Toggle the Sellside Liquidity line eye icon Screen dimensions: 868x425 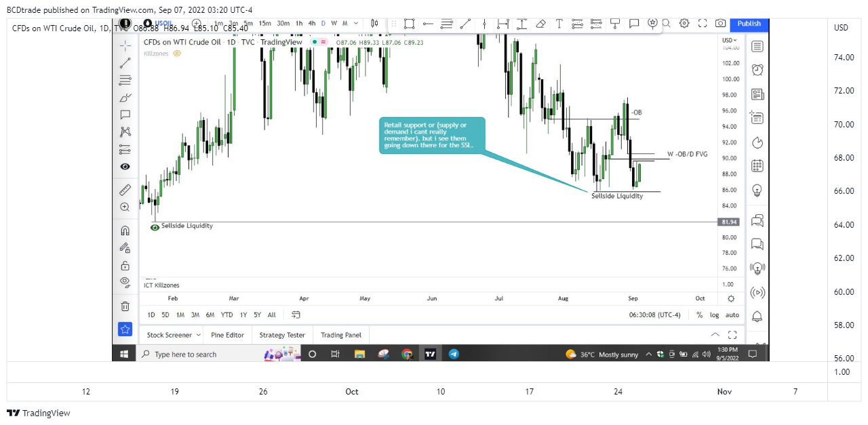pos(155,228)
